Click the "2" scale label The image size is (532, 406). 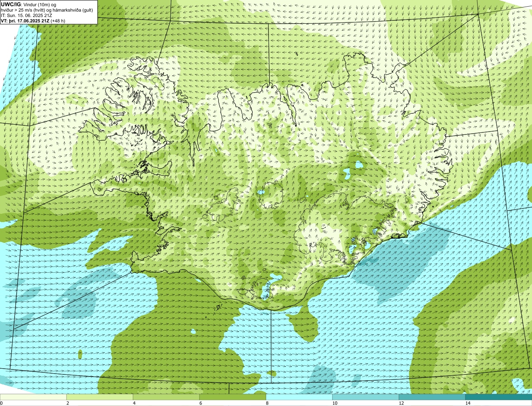67,403
